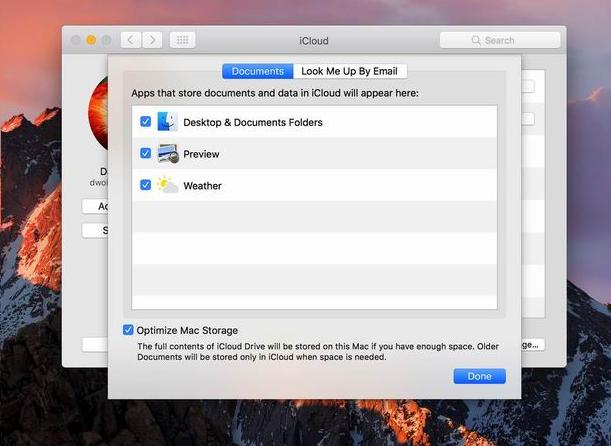
Task: Click the Search field in iCloud window
Action: click(x=500, y=40)
